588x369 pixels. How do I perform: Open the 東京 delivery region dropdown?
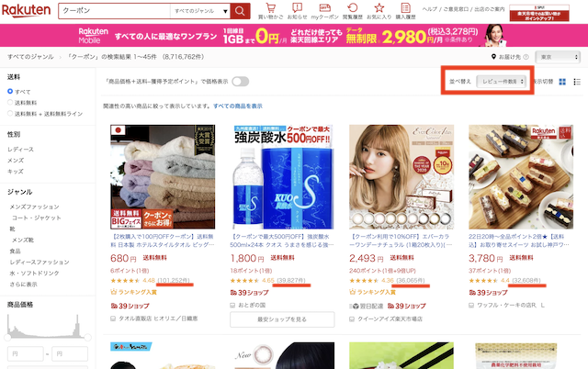pos(558,57)
